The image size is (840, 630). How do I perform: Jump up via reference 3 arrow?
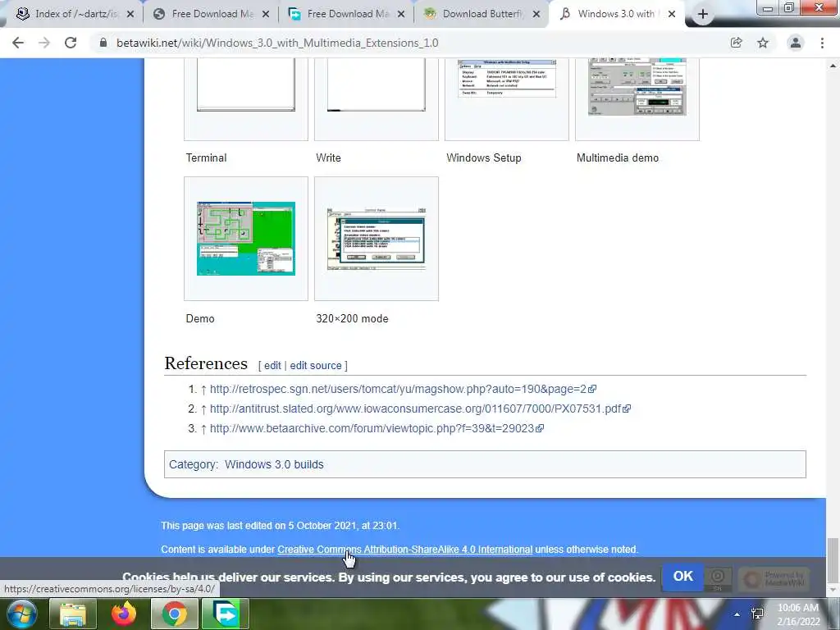[x=203, y=429]
